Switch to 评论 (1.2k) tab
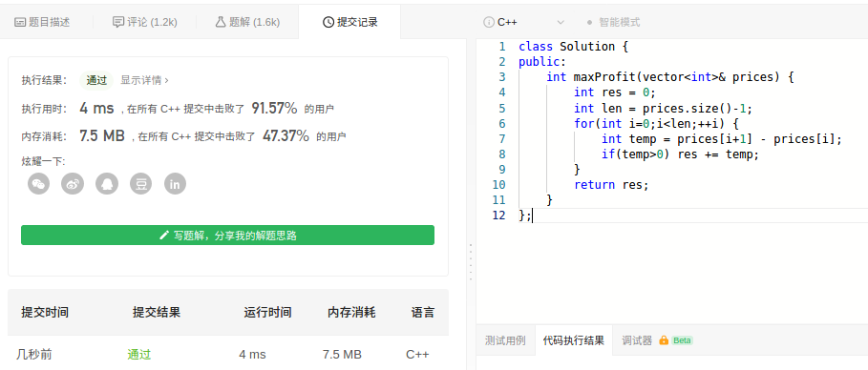868x370 pixels. tap(145, 22)
